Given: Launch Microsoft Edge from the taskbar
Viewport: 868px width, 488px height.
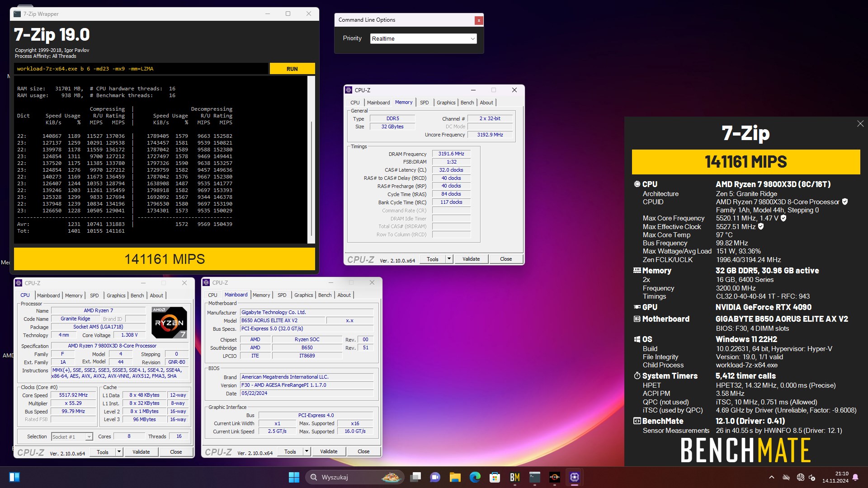Looking at the screenshot, I should pos(475,477).
